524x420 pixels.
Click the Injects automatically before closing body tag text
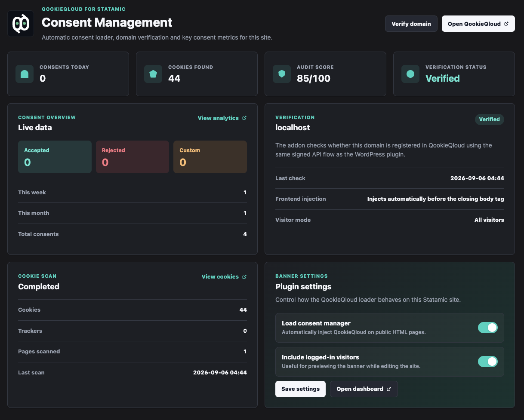[435, 199]
